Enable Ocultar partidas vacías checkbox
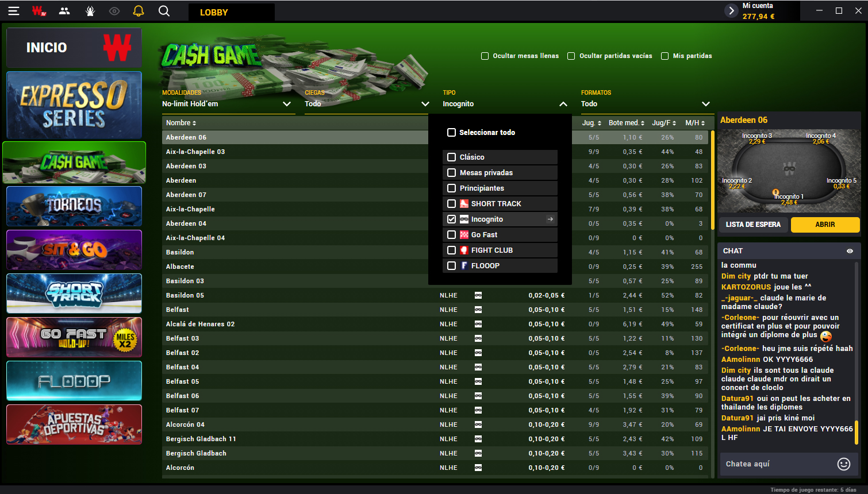This screenshot has height=494, width=868. 571,56
